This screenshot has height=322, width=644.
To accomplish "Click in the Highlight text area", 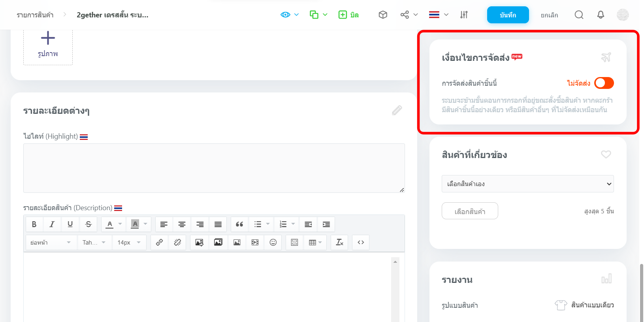I will pyautogui.click(x=214, y=168).
